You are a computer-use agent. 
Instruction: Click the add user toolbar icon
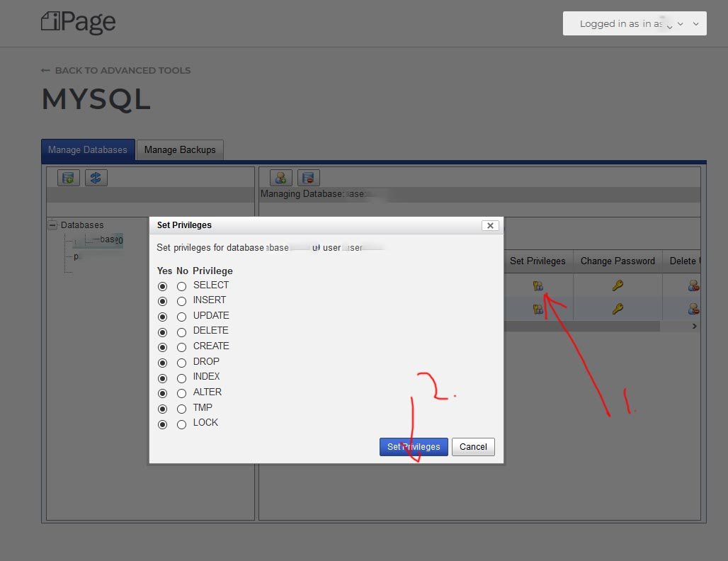[281, 178]
